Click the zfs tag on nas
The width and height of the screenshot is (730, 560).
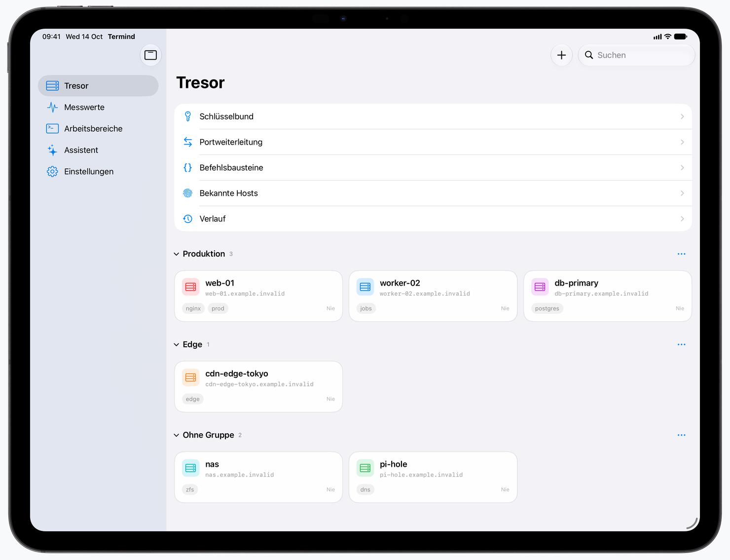[x=190, y=489]
